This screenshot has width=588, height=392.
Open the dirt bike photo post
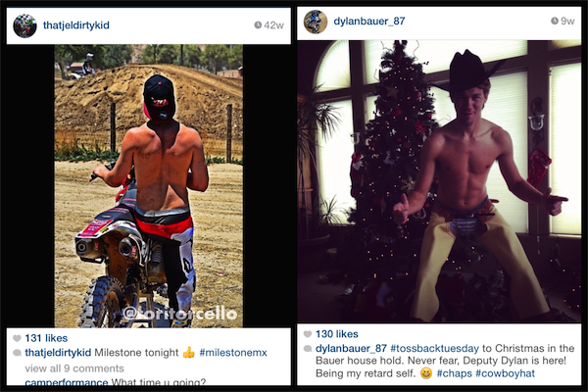[x=149, y=186]
